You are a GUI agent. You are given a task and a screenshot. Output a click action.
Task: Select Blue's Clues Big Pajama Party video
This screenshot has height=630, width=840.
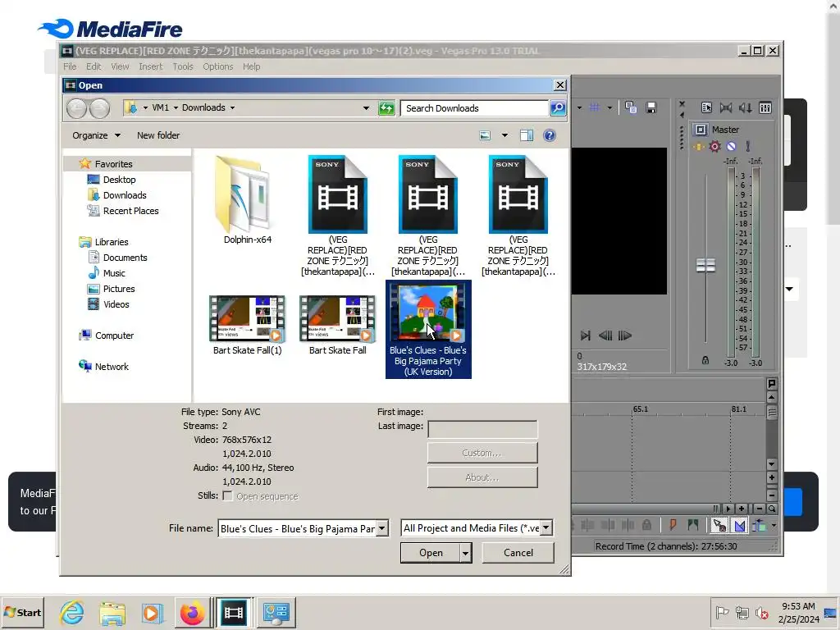pos(428,329)
